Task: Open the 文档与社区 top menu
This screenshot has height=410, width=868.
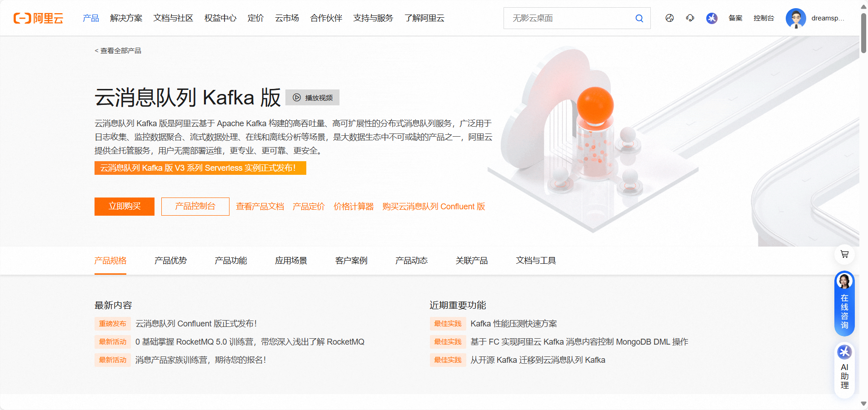Action: pyautogui.click(x=173, y=18)
